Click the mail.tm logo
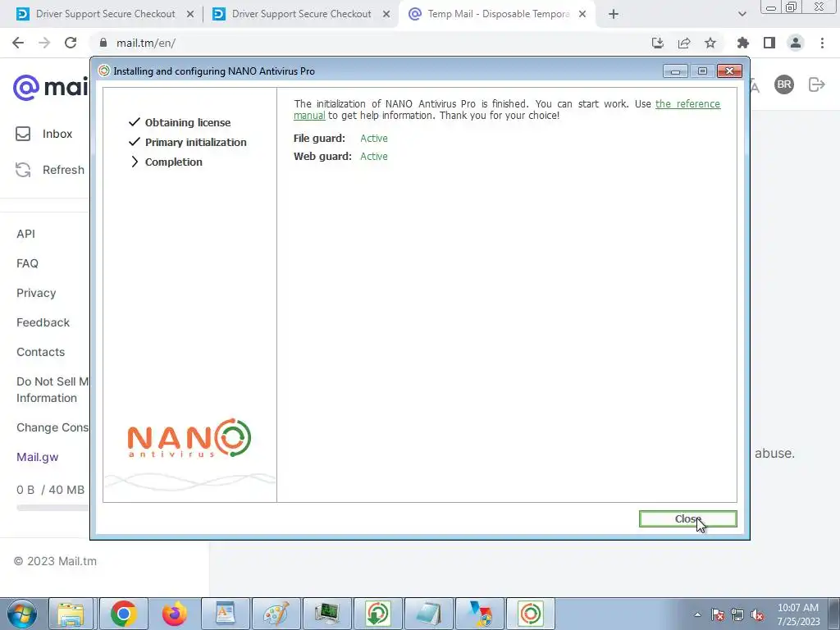The width and height of the screenshot is (840, 630). (50, 87)
